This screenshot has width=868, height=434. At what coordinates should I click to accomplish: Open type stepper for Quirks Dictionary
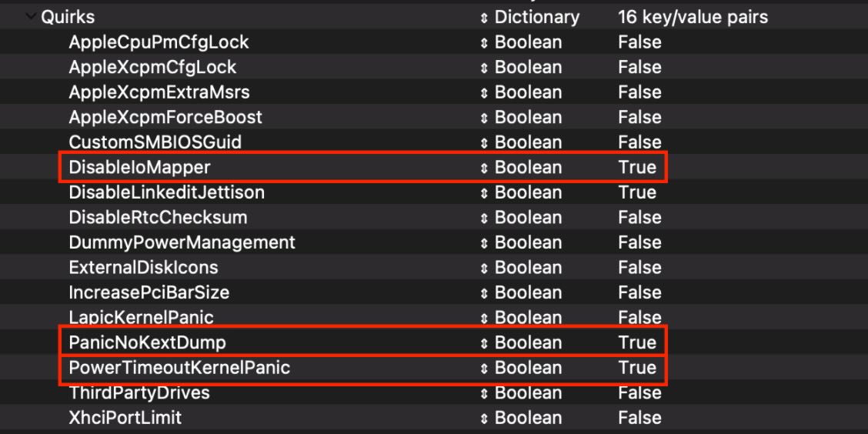[x=484, y=17]
